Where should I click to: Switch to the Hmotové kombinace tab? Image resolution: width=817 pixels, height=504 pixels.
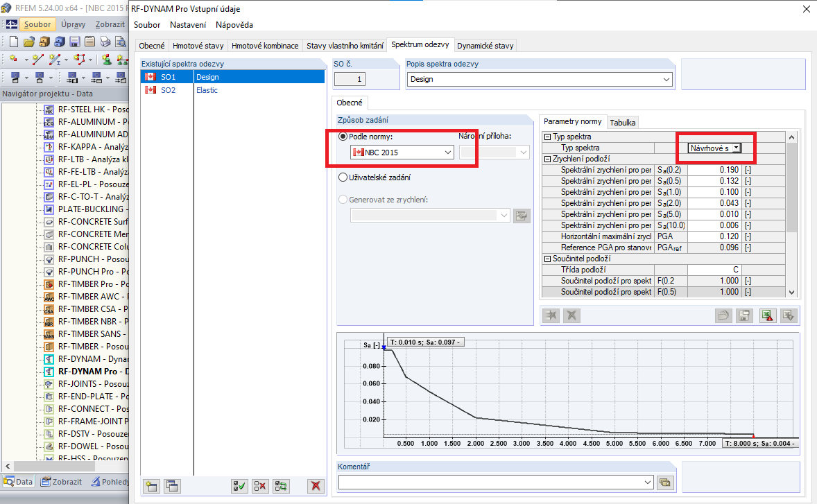(265, 46)
